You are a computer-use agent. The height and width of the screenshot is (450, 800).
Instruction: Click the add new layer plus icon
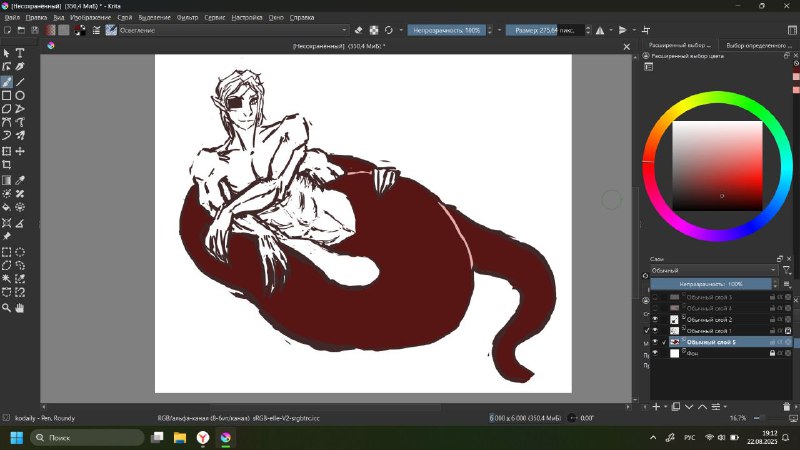coord(656,407)
